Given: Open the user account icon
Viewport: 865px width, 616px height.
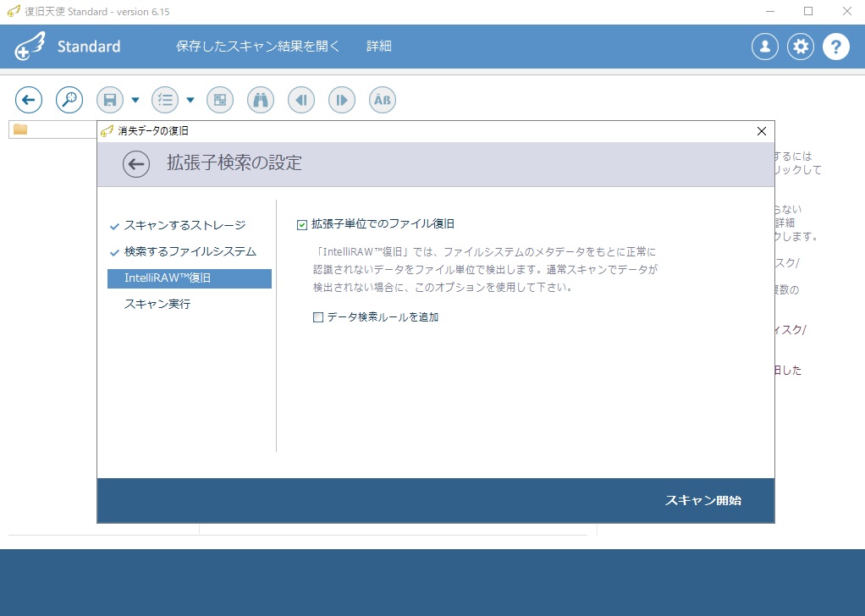Looking at the screenshot, I should (x=765, y=47).
